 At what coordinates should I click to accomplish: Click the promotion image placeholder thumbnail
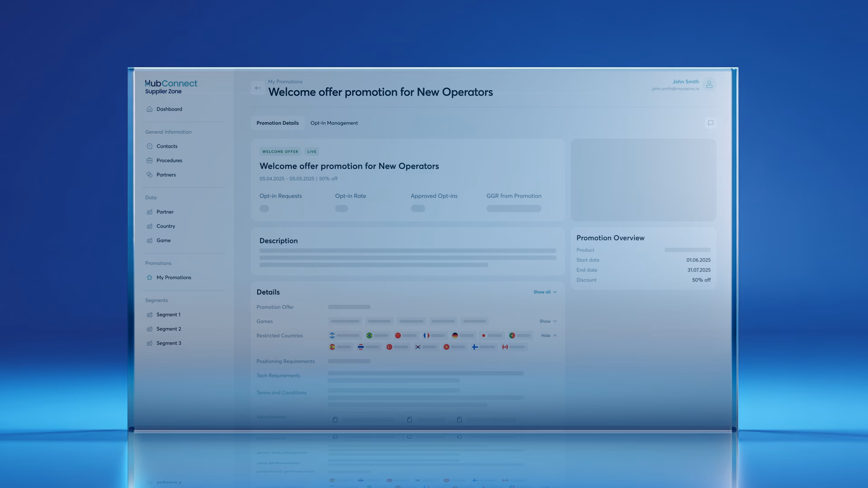tap(643, 180)
